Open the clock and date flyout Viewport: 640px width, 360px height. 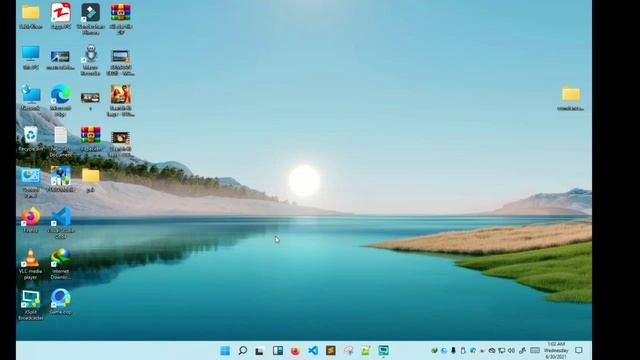[x=556, y=351]
